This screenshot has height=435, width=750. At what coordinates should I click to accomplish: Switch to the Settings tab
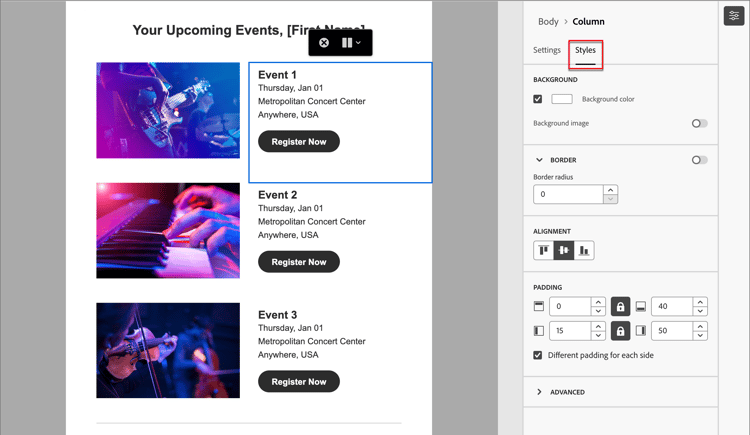point(547,50)
